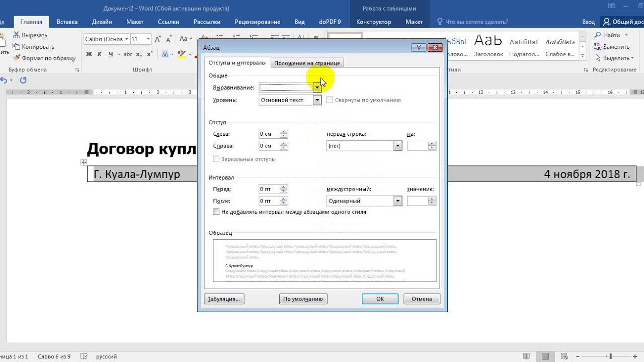Open the font name Calibri dropdown
644x362 pixels.
[126, 39]
